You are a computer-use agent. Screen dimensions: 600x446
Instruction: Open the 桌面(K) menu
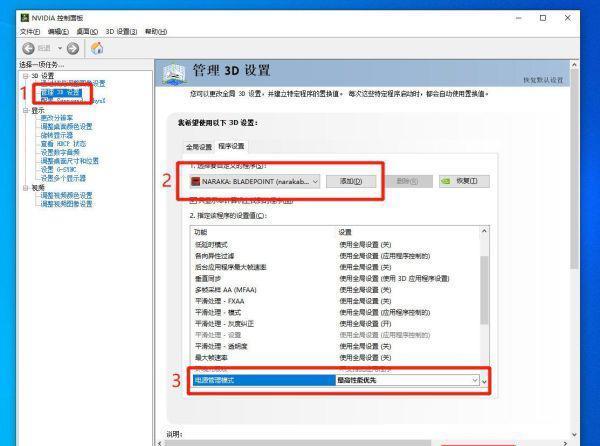click(87, 31)
